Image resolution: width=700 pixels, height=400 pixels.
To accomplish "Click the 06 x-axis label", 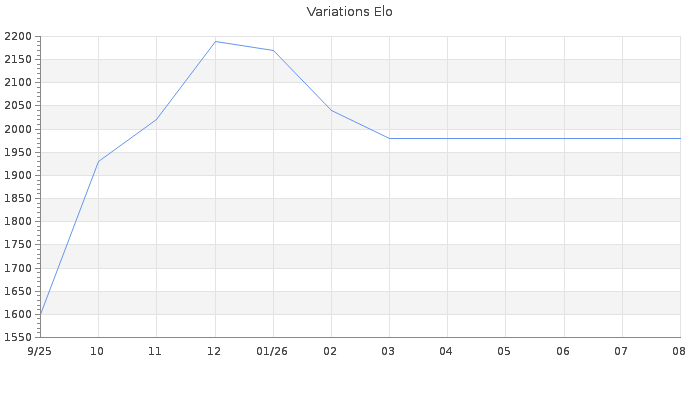I will pos(563,352).
